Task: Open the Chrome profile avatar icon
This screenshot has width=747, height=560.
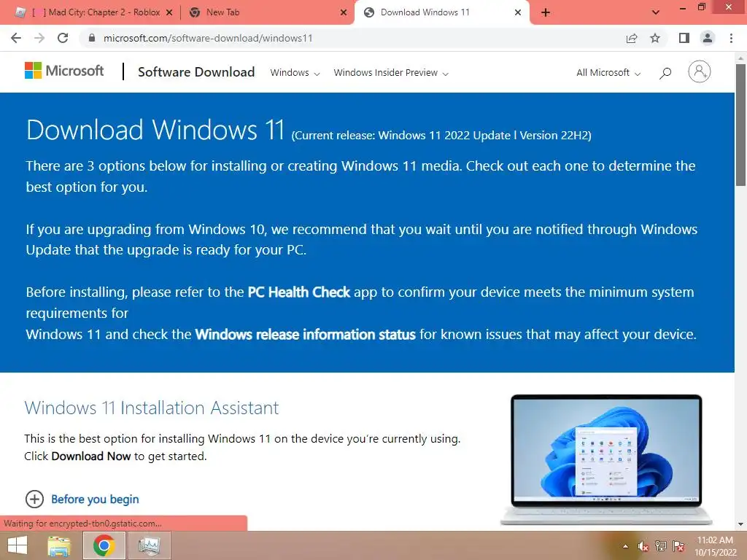Action: pyautogui.click(x=708, y=38)
